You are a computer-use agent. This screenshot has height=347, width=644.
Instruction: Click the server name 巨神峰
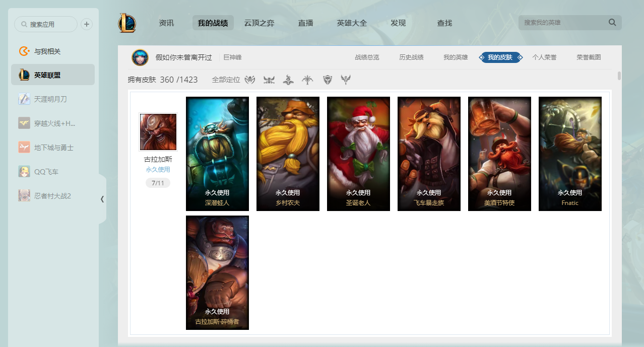[232, 57]
